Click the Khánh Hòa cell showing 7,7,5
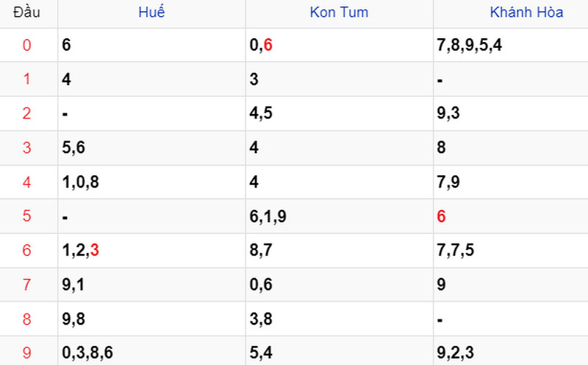Screen dimensions: 588x365 pos(511,250)
